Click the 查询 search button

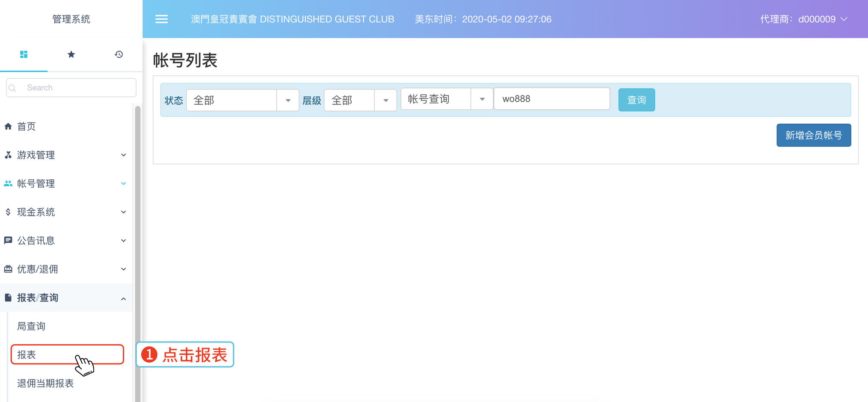pyautogui.click(x=636, y=100)
